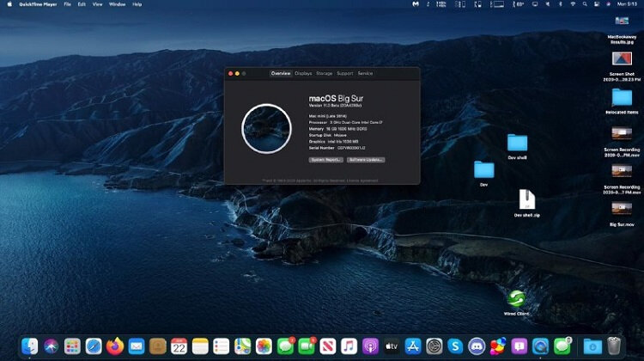
Task: Open the Wi-Fi menu bar icon
Action: tap(573, 4)
